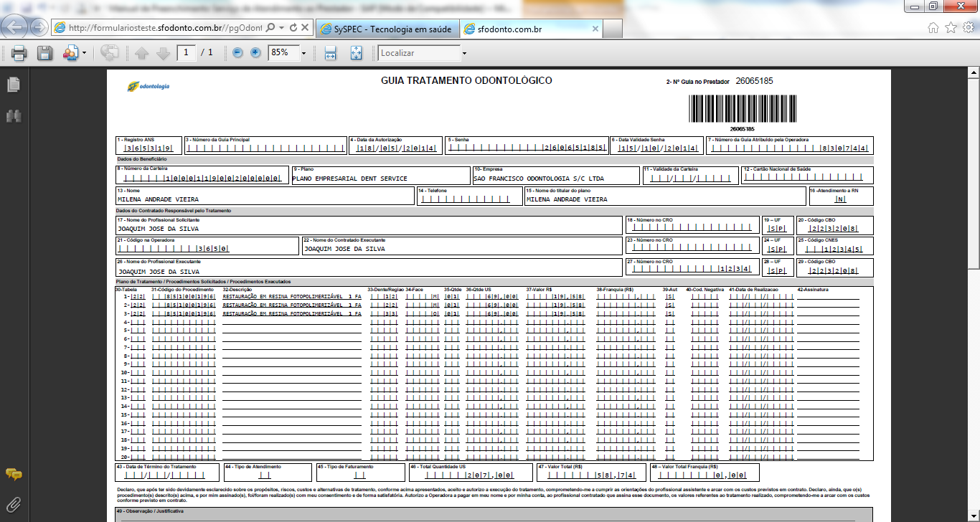
Task: Click the Localizar search field
Action: 419,52
